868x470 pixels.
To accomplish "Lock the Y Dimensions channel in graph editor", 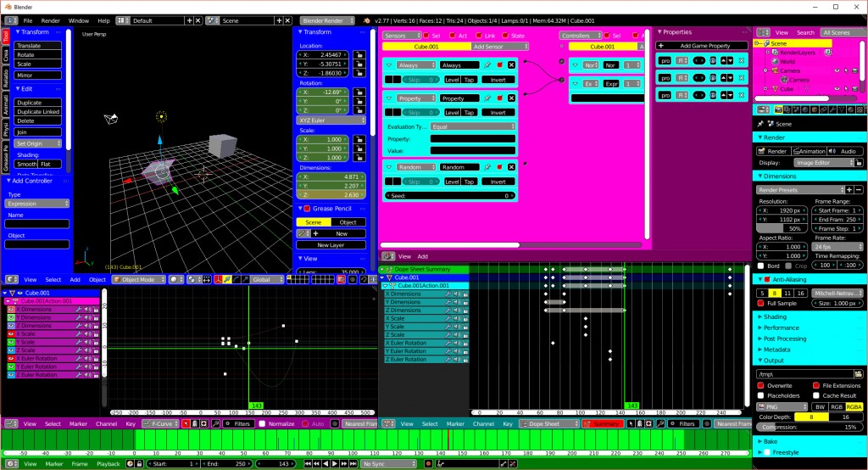I will [96, 318].
